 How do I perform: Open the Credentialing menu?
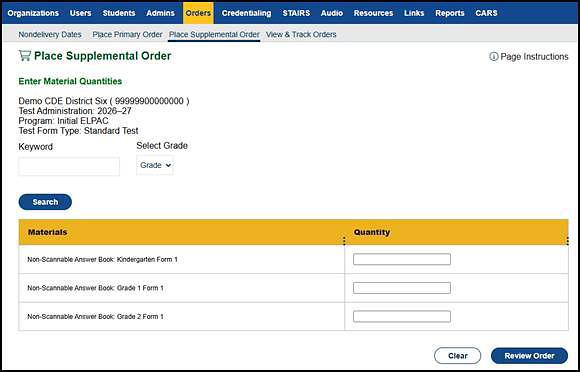(x=246, y=13)
